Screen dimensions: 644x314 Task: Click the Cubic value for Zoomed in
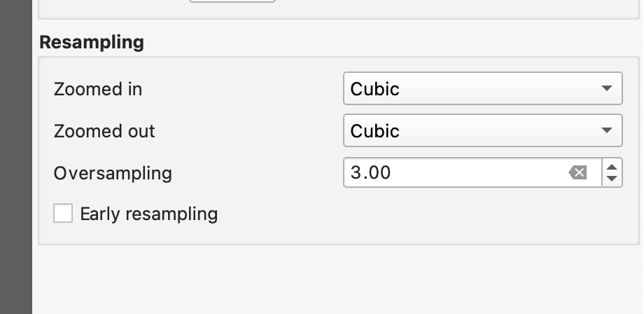click(x=375, y=89)
